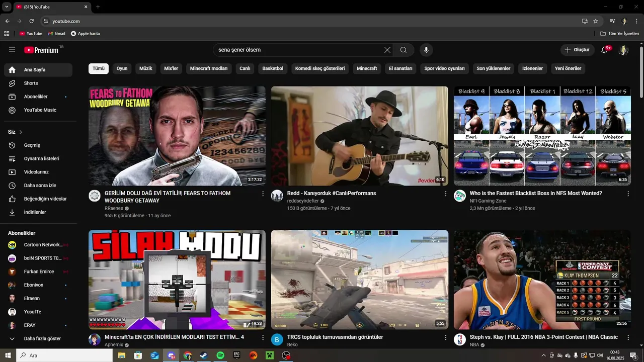Click the page vertical scrollbar
Viewport: 644px width, 362px height.
click(641, 73)
